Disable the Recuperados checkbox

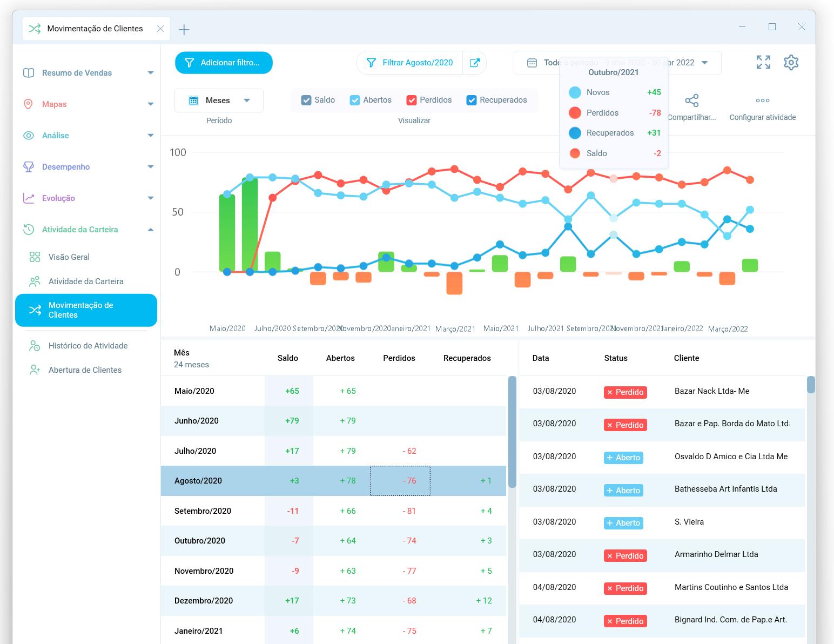(472, 100)
